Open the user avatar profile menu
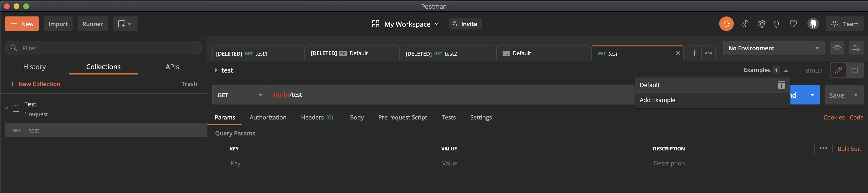868x193 pixels. click(x=813, y=24)
